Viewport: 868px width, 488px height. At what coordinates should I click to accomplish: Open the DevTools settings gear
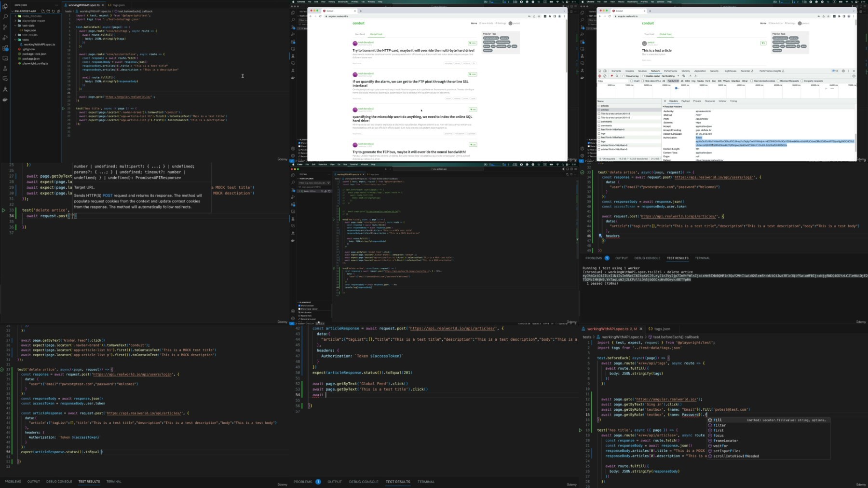[x=843, y=71]
